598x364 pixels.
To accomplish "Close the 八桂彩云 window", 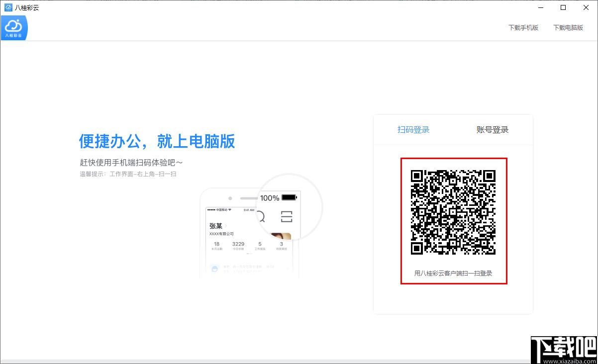I will tap(586, 7).
